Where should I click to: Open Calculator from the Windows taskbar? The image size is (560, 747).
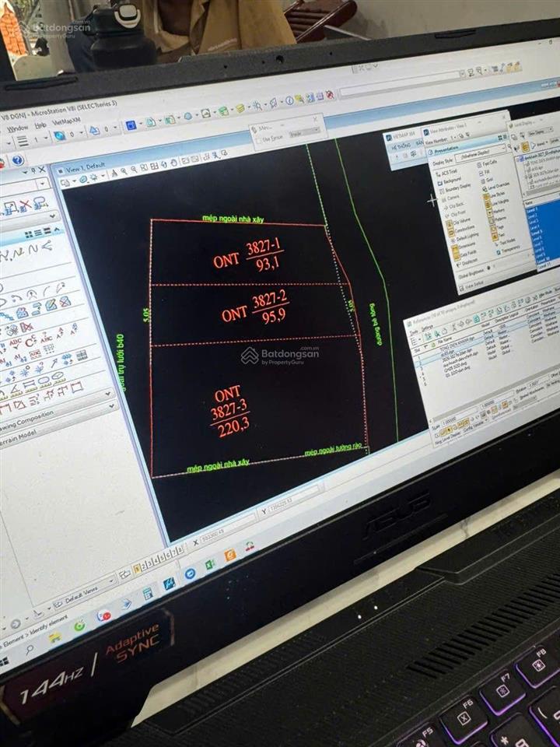[148, 594]
